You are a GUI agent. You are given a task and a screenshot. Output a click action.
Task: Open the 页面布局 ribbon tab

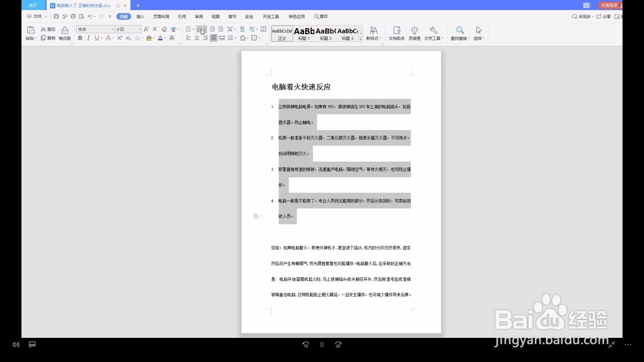[x=162, y=16]
